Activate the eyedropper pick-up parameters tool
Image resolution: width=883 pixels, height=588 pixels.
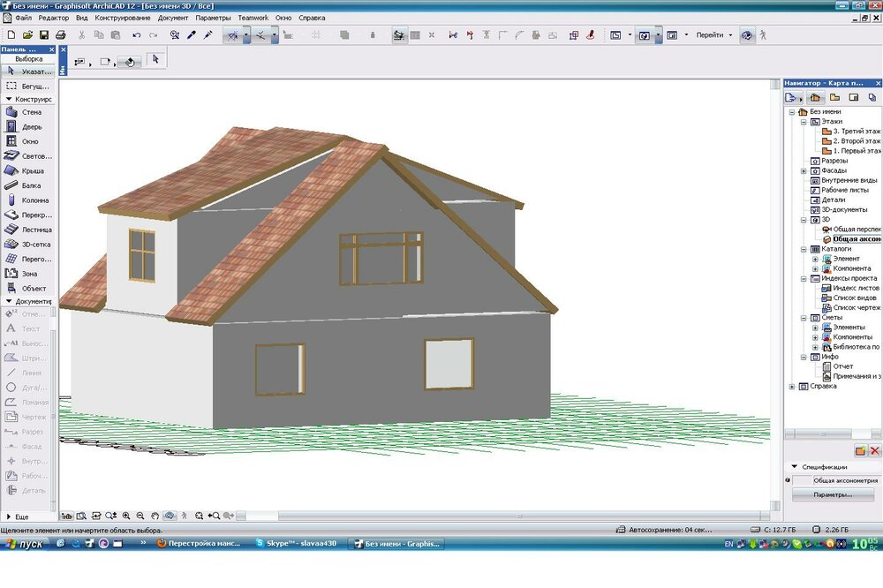pyautogui.click(x=190, y=35)
